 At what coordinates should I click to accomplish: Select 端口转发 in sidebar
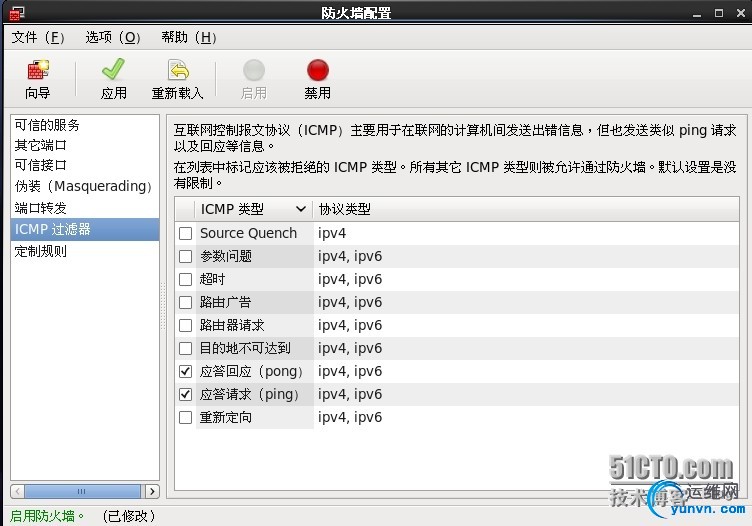click(x=40, y=208)
